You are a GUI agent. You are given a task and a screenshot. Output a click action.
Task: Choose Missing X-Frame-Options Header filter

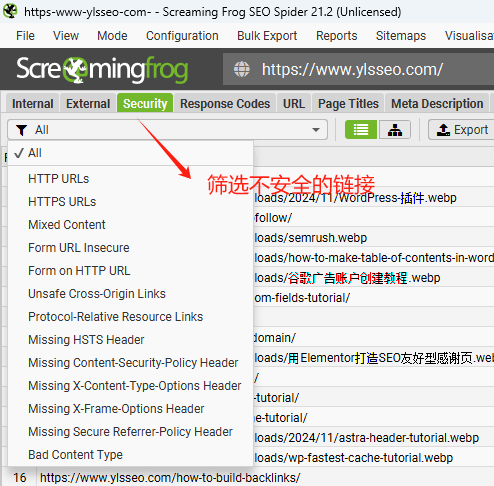130,409
